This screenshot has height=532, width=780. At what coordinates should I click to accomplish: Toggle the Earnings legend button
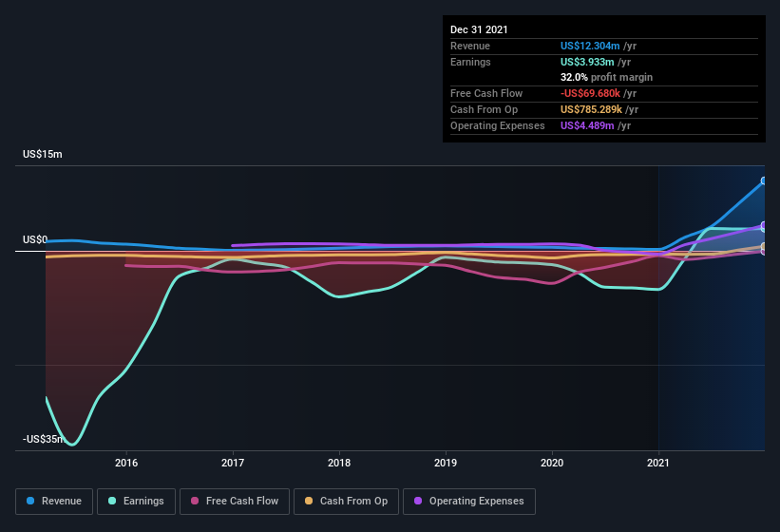tap(136, 502)
